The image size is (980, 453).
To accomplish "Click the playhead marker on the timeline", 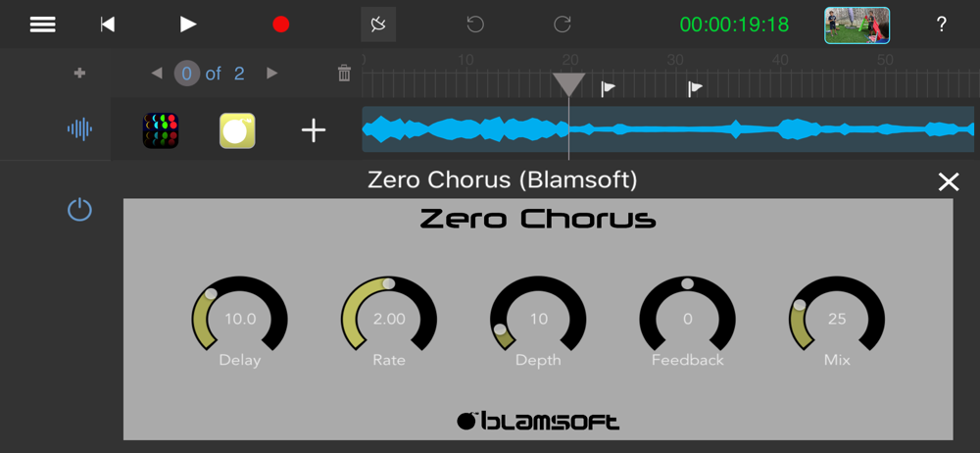I will click(568, 84).
